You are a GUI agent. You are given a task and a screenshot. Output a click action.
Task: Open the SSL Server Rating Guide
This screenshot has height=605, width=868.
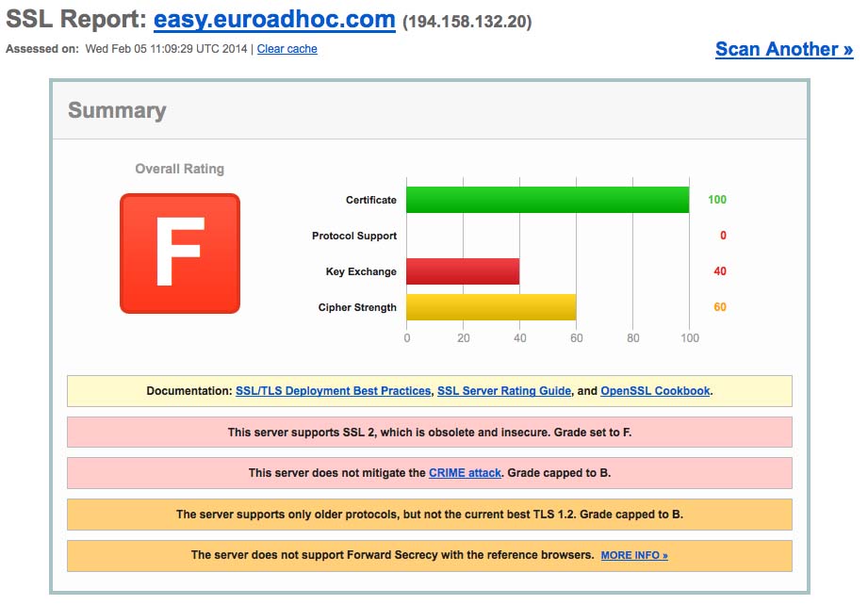(x=503, y=390)
